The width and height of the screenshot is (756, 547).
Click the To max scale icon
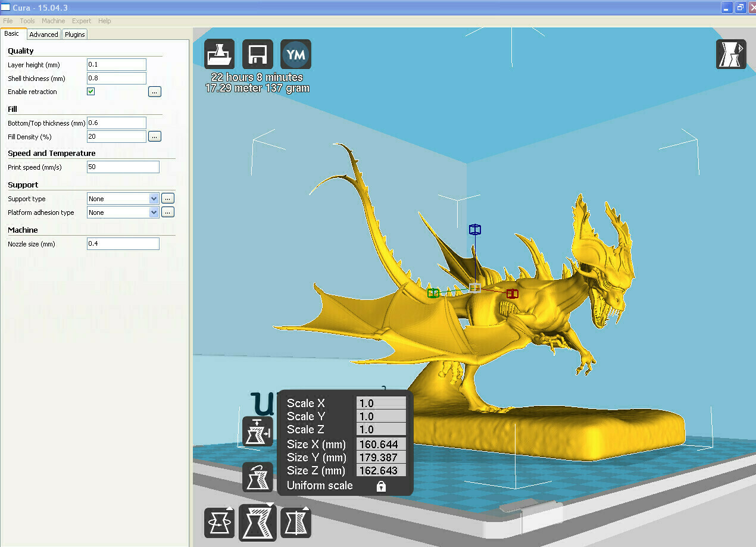257,432
